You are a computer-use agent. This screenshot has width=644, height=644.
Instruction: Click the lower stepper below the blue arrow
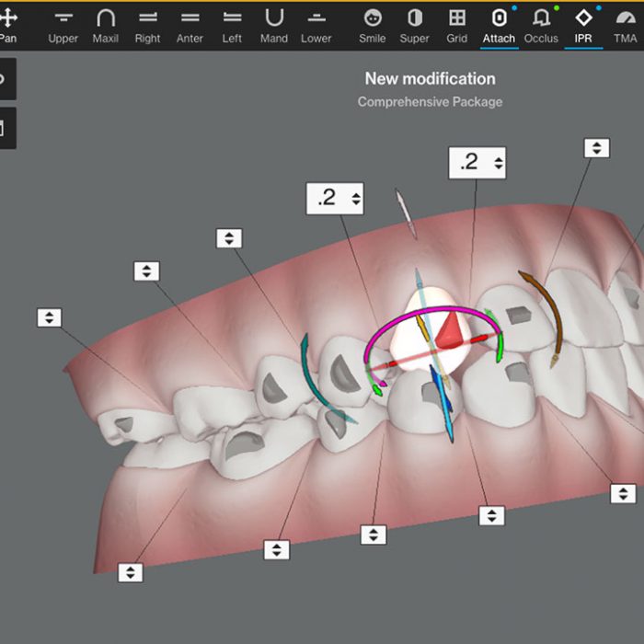pos(491,516)
